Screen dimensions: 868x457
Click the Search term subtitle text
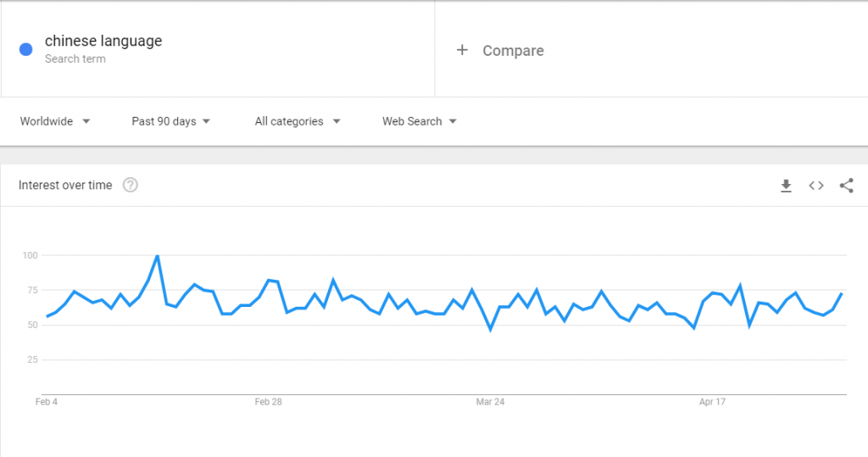(x=75, y=59)
